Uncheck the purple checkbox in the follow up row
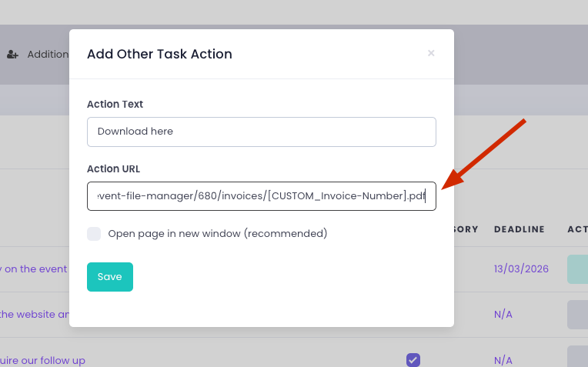Viewport: 588px width, 367px height. (413, 359)
